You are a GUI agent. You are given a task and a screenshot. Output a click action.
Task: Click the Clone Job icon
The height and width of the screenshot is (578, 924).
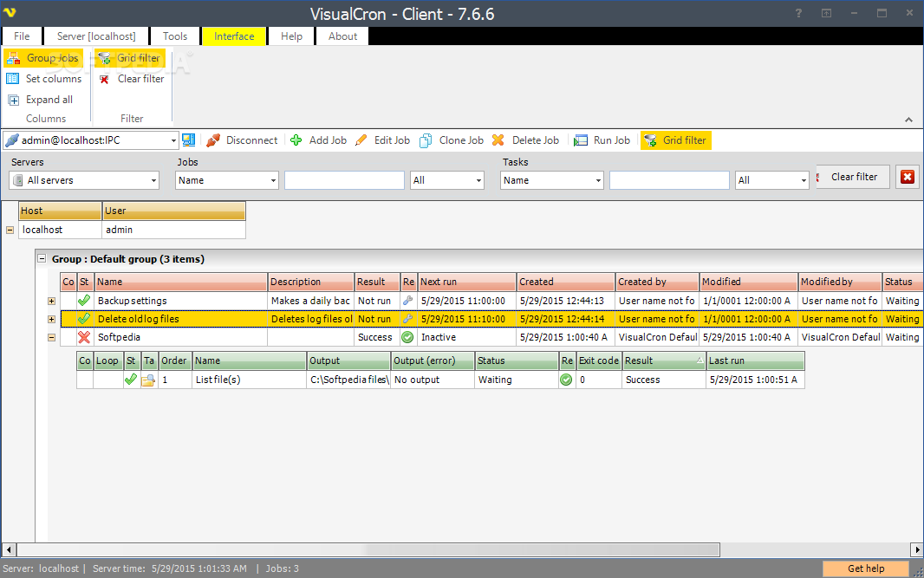pos(426,140)
